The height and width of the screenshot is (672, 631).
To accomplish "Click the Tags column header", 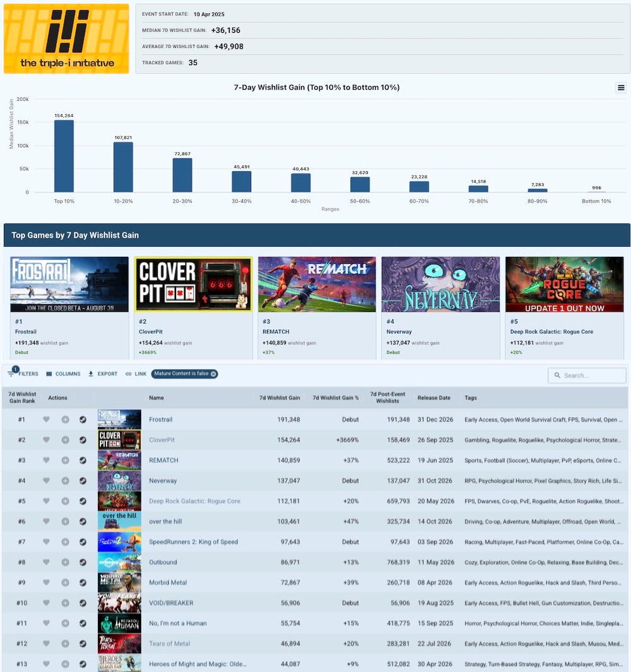I will [x=471, y=398].
